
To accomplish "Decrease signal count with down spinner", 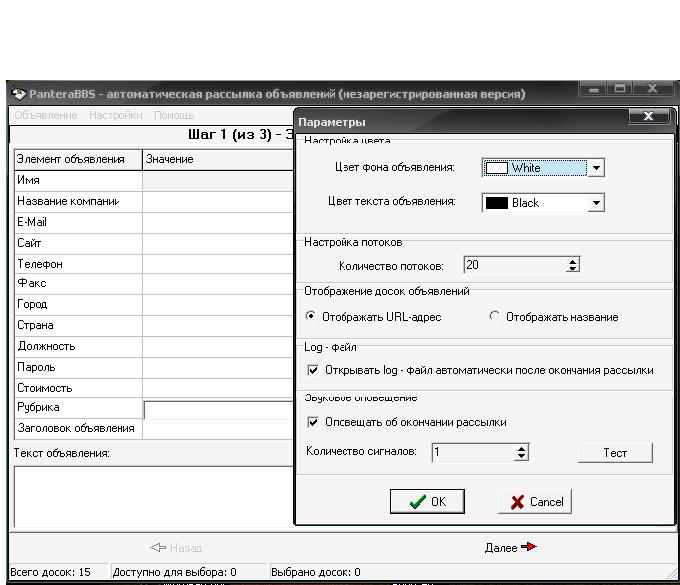I will click(x=521, y=456).
